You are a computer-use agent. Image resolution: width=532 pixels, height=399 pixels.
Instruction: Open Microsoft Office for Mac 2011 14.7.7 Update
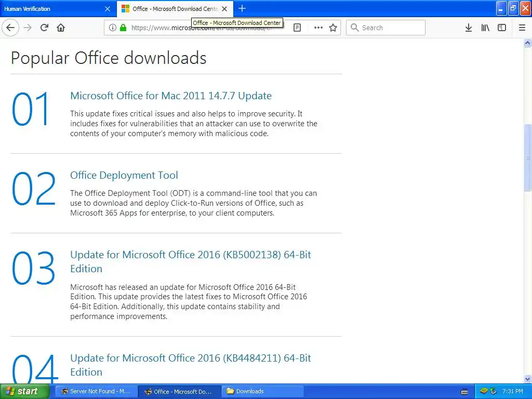[171, 96]
